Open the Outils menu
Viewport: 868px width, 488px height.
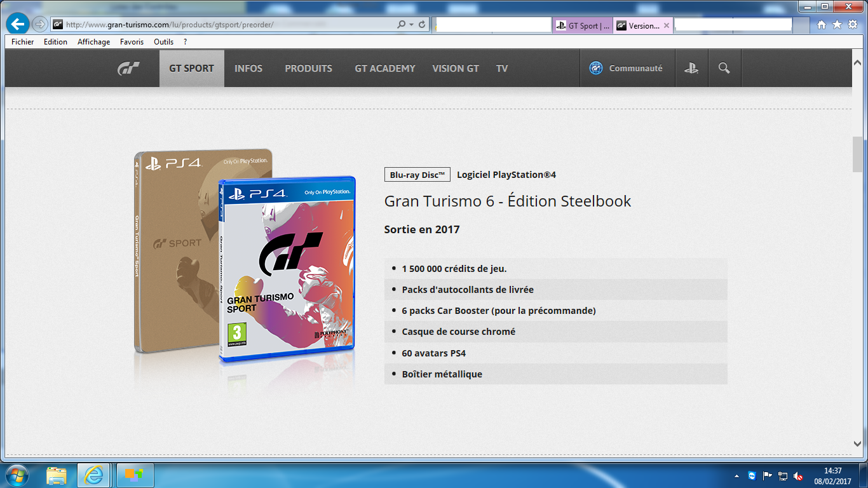click(163, 42)
